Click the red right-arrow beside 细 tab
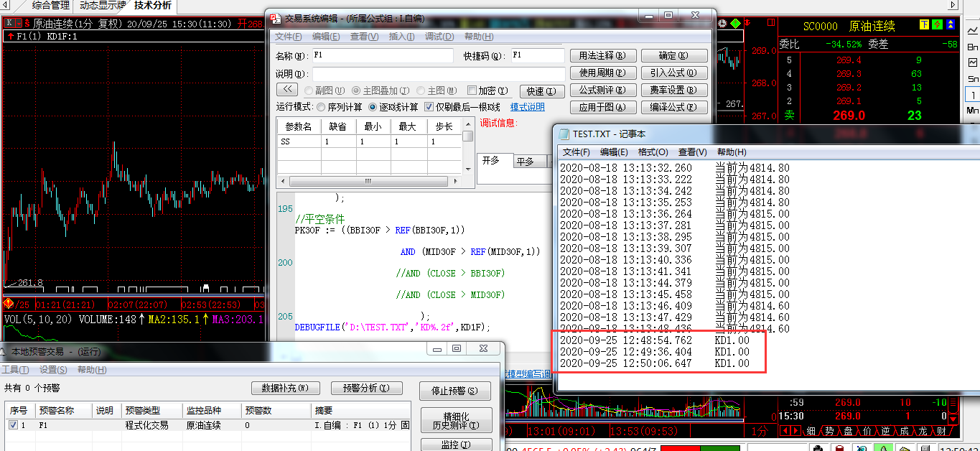 click(796, 431)
